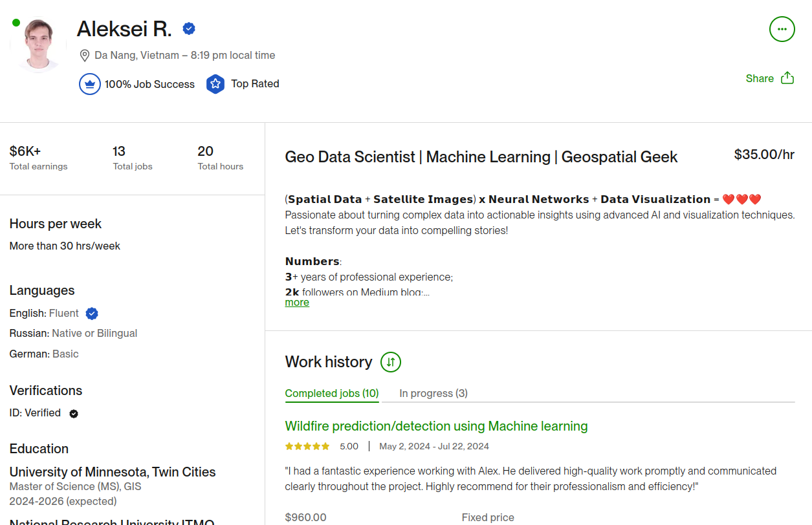The image size is (812, 525).
Task: Switch to Completed jobs tab
Action: click(x=332, y=393)
